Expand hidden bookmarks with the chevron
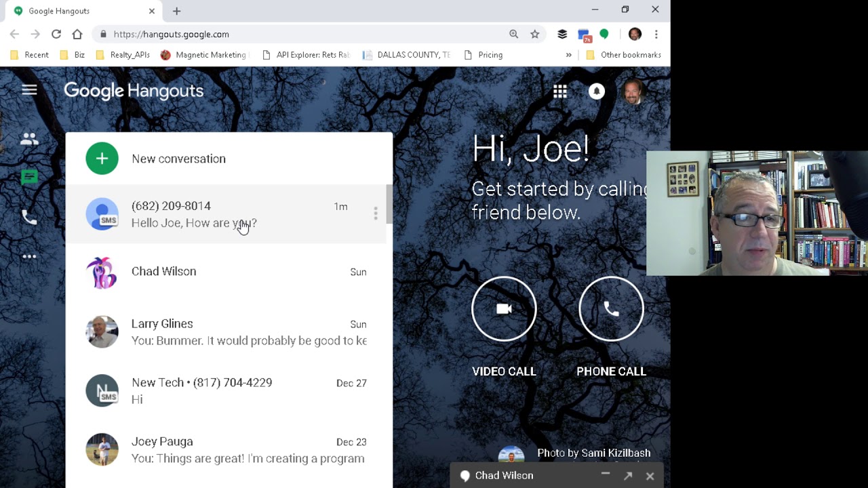The image size is (868, 488). pos(568,55)
